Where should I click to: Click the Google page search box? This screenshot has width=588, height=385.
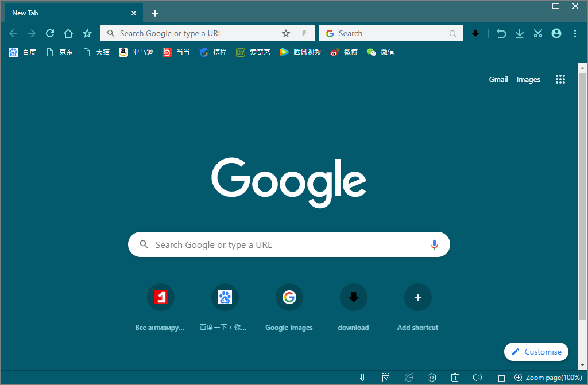(x=289, y=244)
